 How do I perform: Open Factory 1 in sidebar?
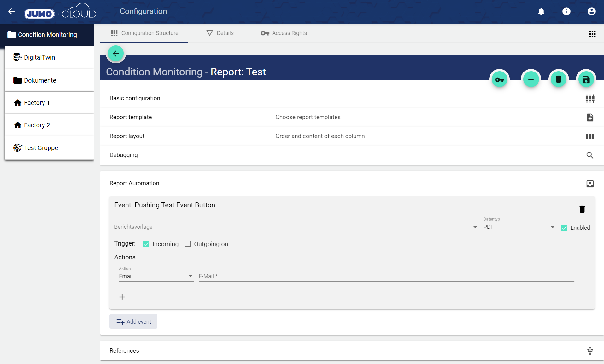point(37,103)
